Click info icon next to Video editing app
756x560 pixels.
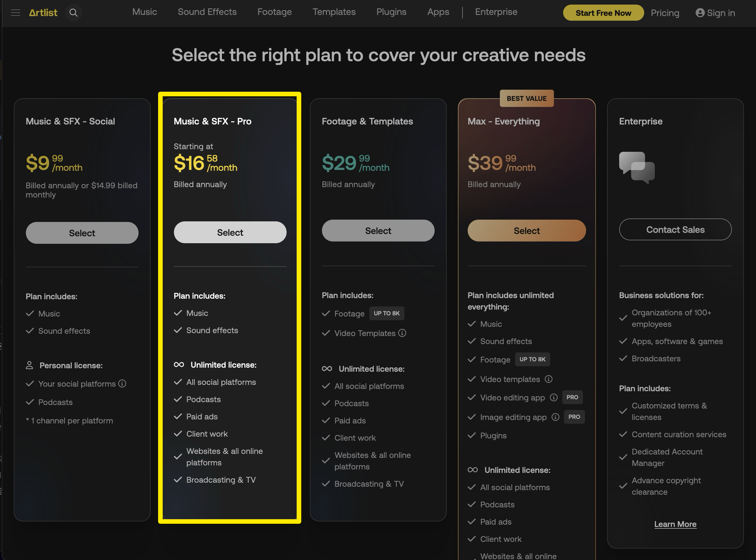553,398
